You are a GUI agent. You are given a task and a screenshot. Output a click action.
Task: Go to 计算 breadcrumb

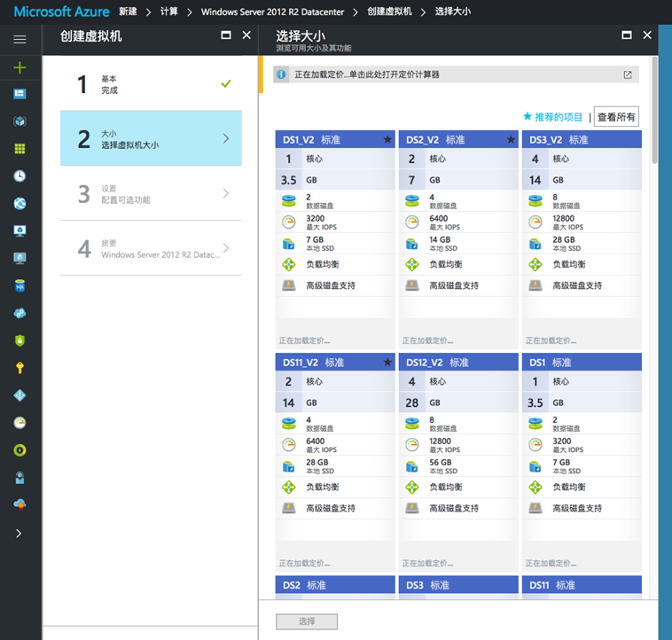point(168,12)
